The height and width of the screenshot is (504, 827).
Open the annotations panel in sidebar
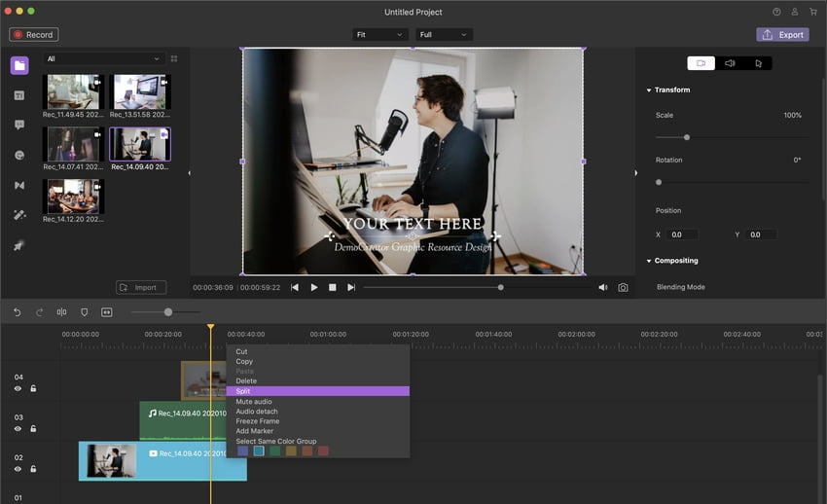coord(19,125)
